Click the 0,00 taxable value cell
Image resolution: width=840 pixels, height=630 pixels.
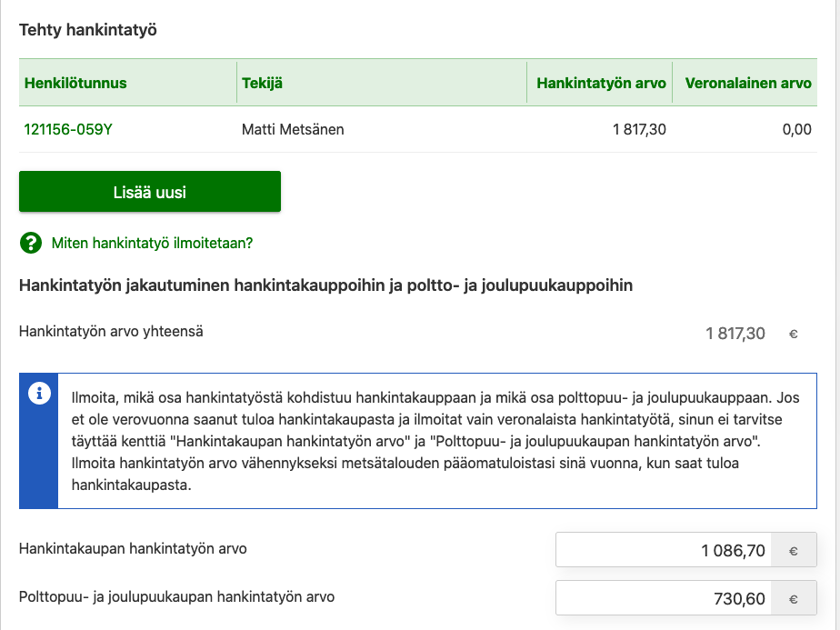pyautogui.click(x=796, y=130)
